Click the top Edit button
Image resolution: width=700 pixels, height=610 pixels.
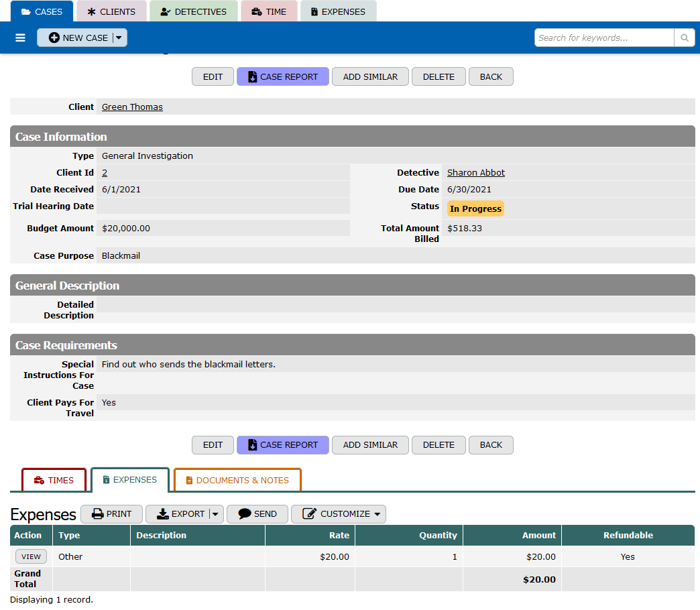(x=213, y=76)
